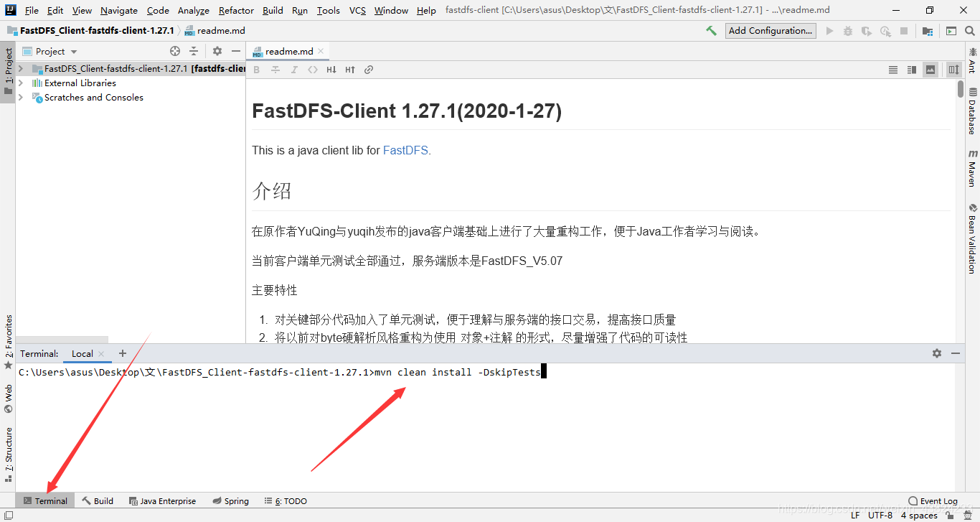Expand External Libraries tree node
This screenshot has width=980, height=522.
(21, 83)
